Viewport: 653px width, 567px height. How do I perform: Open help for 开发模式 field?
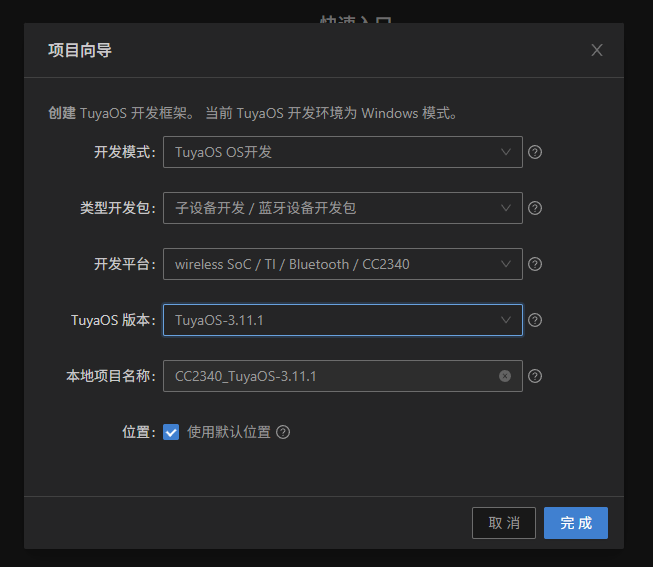click(535, 152)
